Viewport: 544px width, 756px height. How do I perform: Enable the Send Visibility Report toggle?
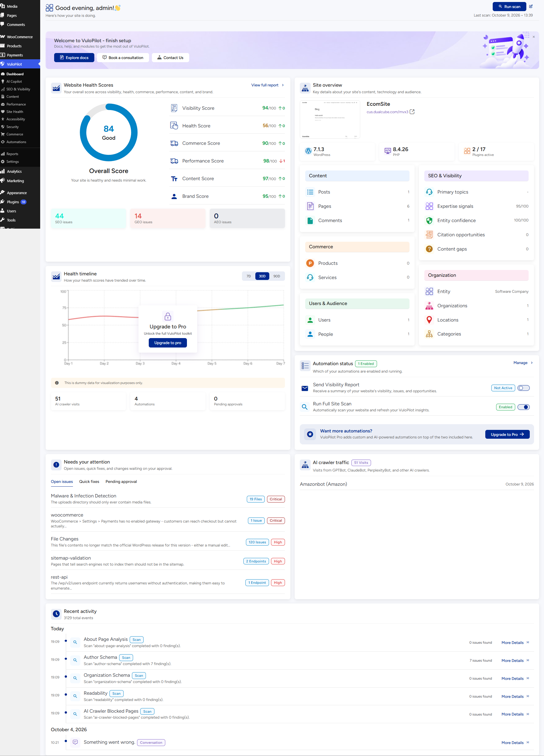pyautogui.click(x=523, y=388)
